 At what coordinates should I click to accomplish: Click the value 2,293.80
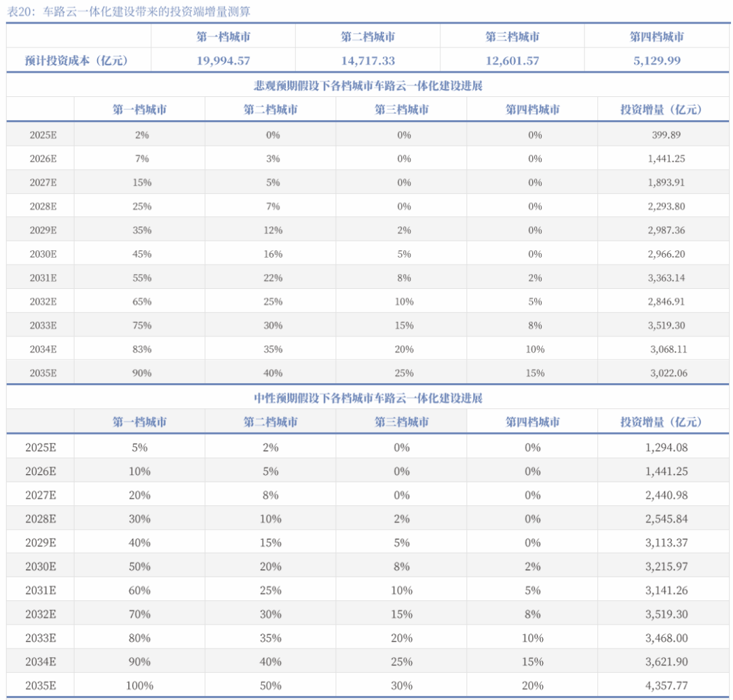666,207
